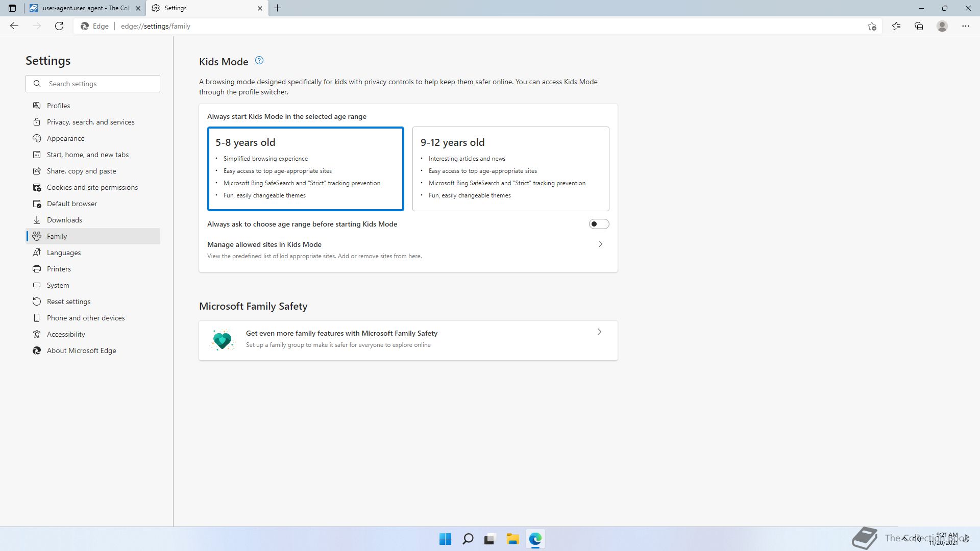Switch to the user-agent tab
Viewport: 980px width, 551px height.
85,8
